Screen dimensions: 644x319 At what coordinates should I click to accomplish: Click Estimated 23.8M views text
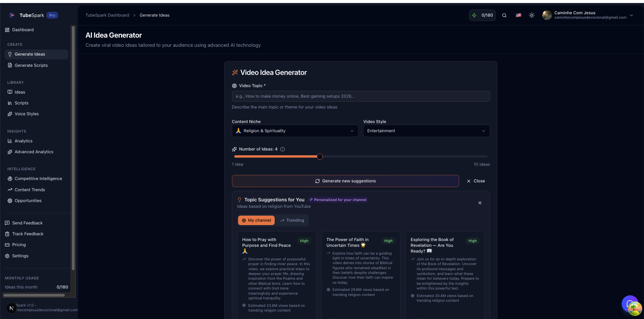coord(276,308)
